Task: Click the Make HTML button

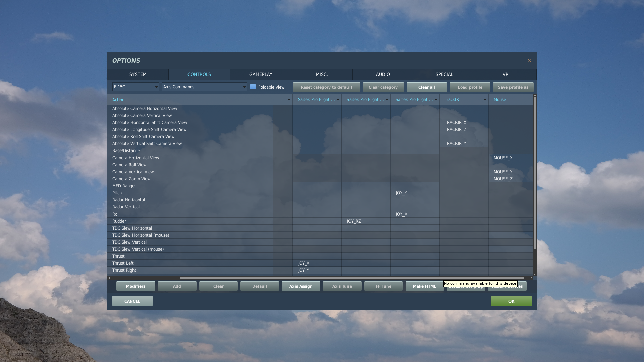Action: point(425,286)
